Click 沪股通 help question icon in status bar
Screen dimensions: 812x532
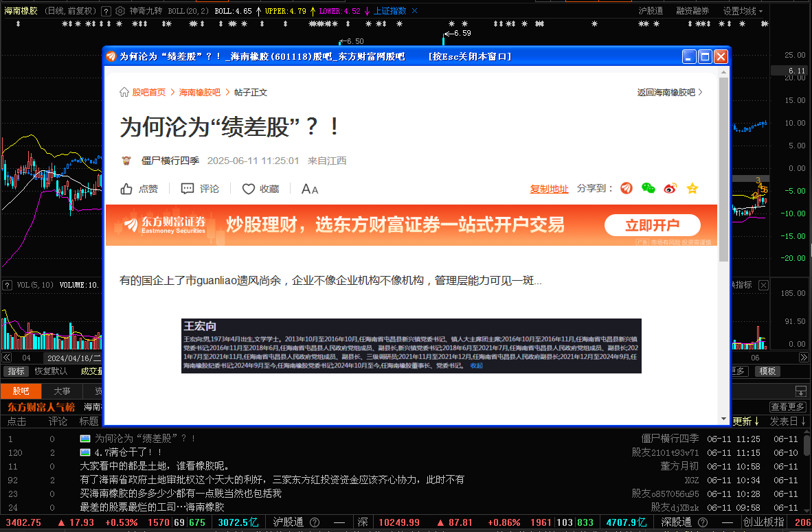point(315,522)
